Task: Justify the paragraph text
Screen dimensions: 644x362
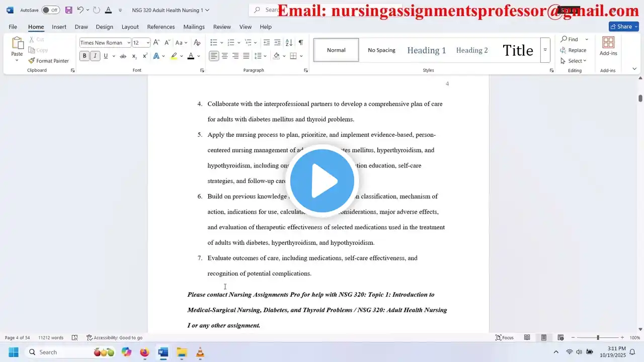Action: pyautogui.click(x=246, y=56)
